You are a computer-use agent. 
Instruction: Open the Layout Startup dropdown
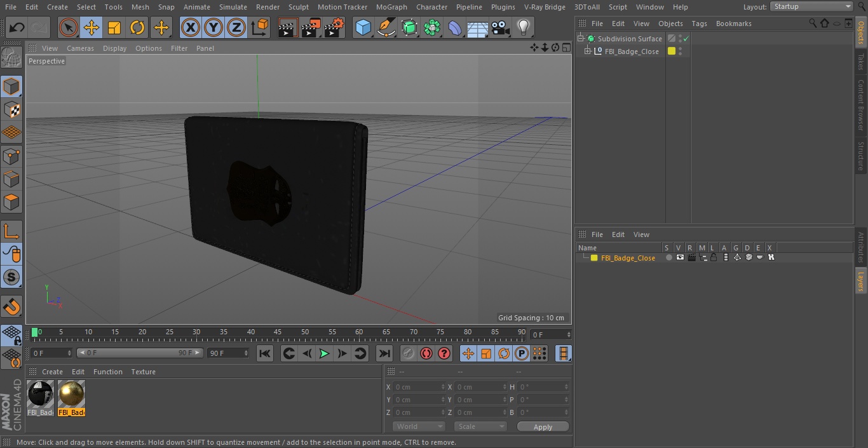(811, 6)
